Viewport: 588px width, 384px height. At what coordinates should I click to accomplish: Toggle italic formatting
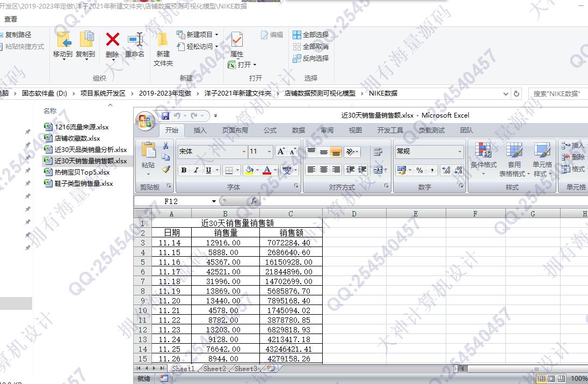click(196, 170)
